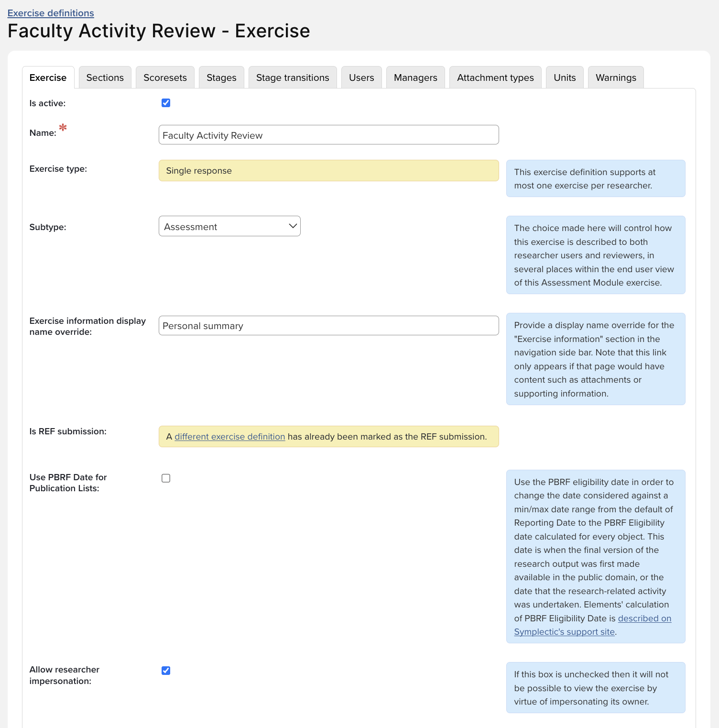Viewport: 719px width, 728px height.
Task: Open the Exercise definitions breadcrumb link
Action: point(51,13)
